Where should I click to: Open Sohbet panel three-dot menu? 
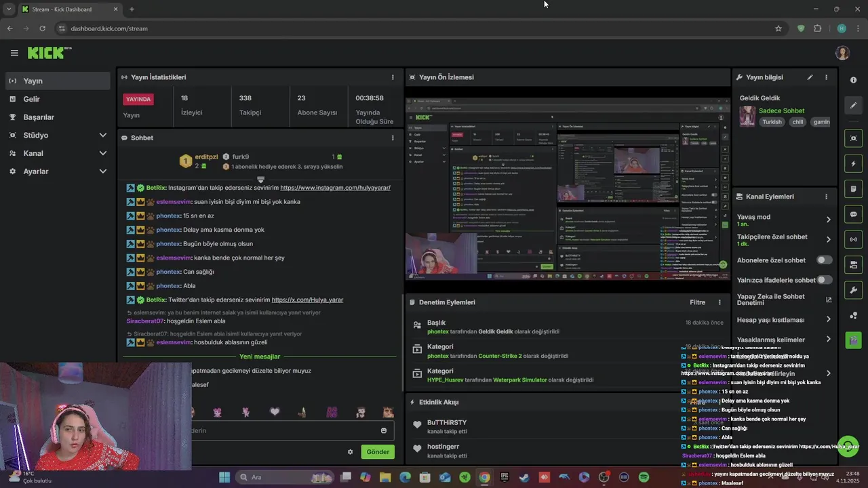click(393, 138)
